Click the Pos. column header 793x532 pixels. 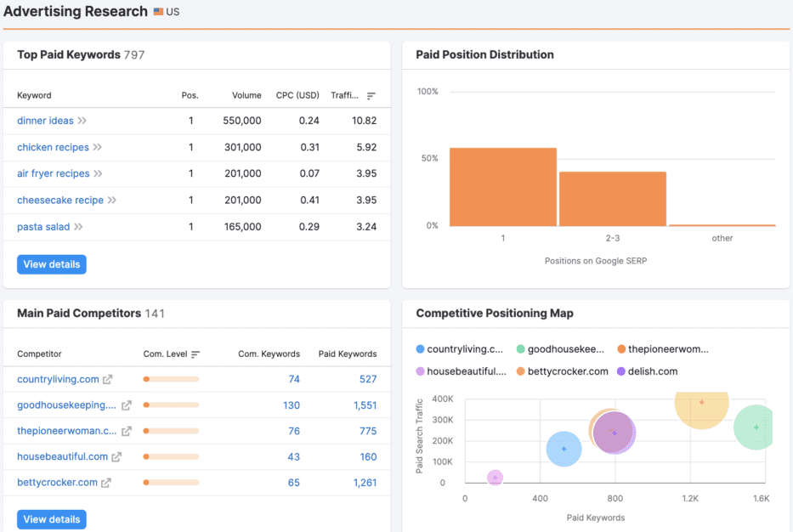tap(190, 95)
